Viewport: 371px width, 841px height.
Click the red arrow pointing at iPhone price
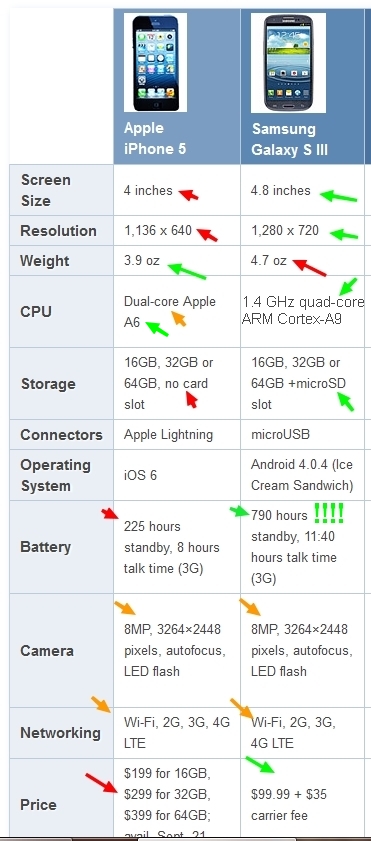tap(101, 783)
